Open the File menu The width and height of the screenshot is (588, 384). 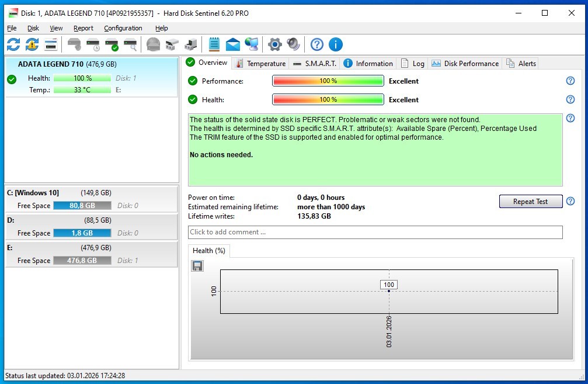point(12,28)
